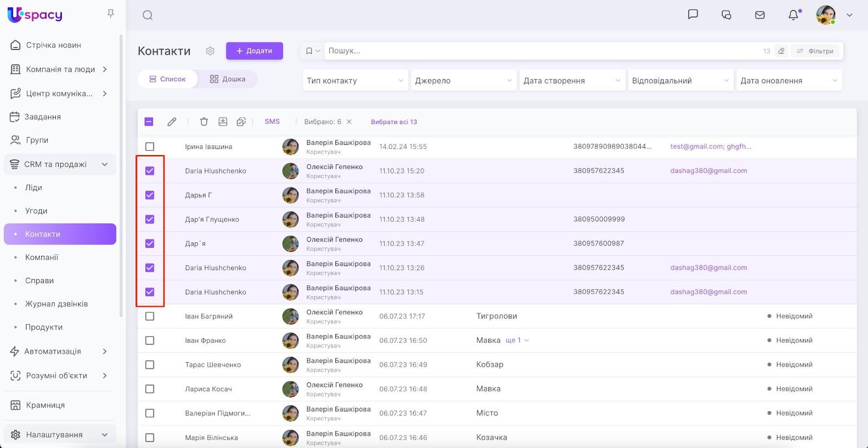Click into the Пошук search field
The width and height of the screenshot is (868, 448).
[x=542, y=51]
